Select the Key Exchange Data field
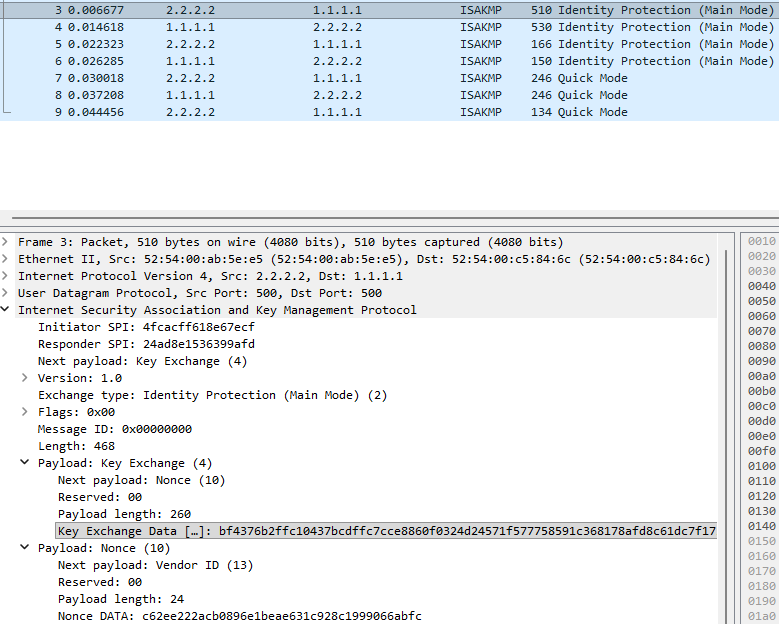This screenshot has height=624, width=779. point(386,531)
